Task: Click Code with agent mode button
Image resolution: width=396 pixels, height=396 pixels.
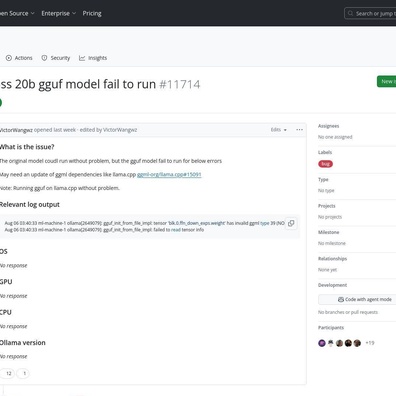Action: 357,299
